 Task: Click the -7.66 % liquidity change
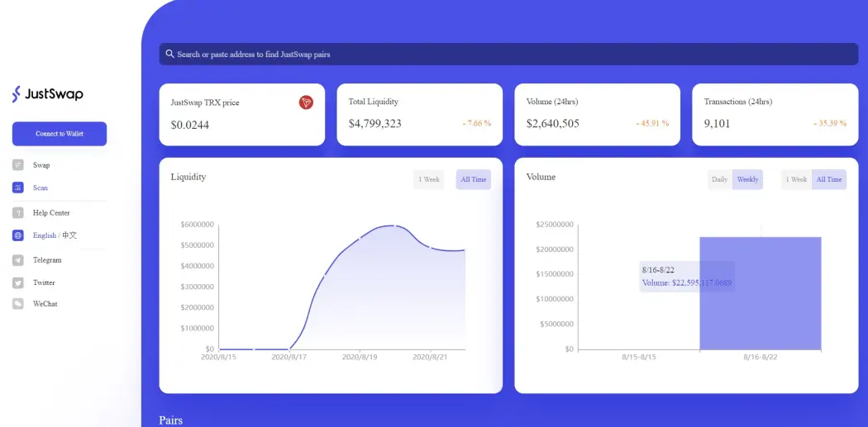click(477, 123)
